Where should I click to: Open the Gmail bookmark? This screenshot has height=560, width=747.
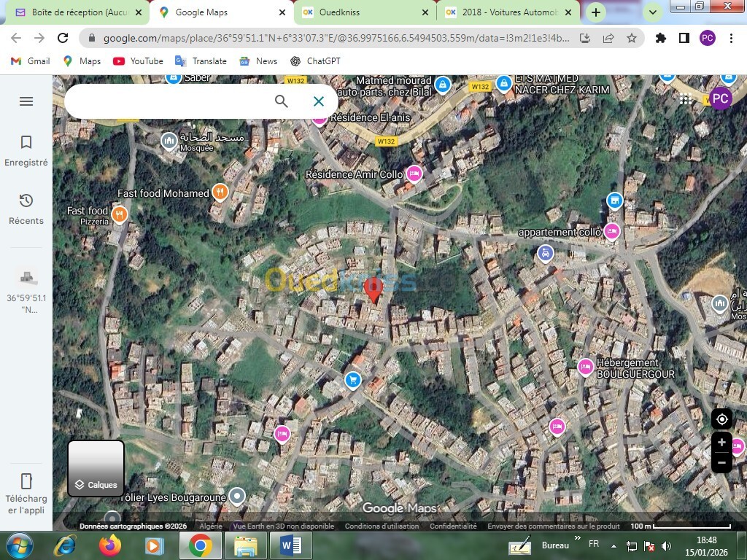point(31,61)
